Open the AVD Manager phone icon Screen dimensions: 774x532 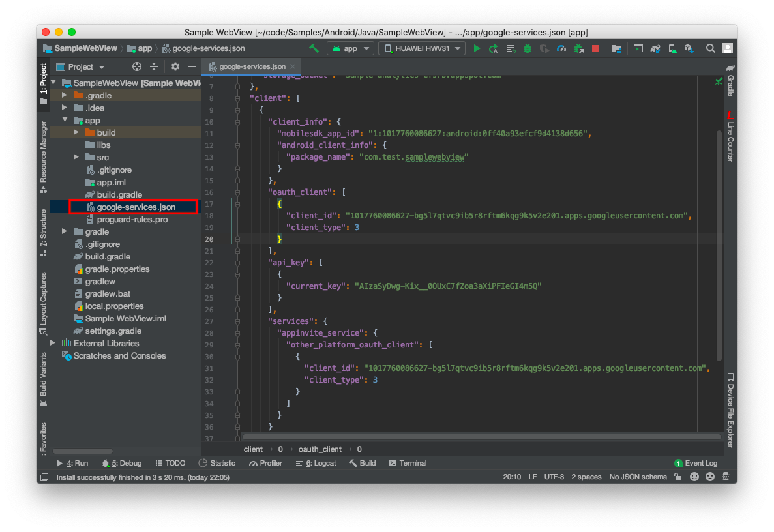tap(672, 48)
